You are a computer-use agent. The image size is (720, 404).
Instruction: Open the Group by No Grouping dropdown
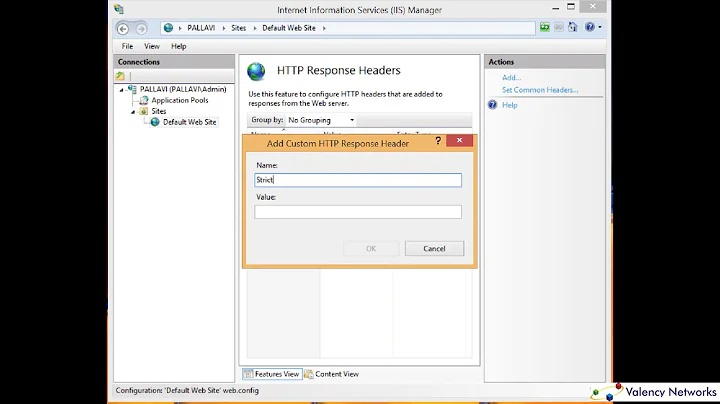[x=321, y=120]
